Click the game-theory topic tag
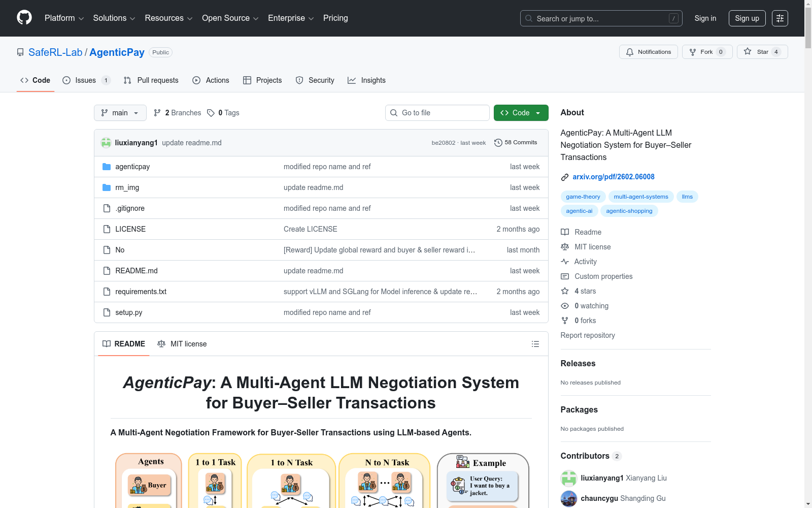 click(583, 197)
